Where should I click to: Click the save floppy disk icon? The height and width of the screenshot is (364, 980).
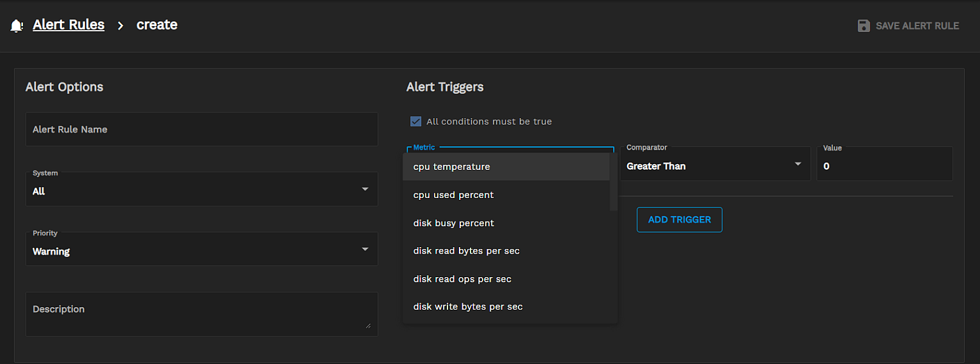point(864,26)
